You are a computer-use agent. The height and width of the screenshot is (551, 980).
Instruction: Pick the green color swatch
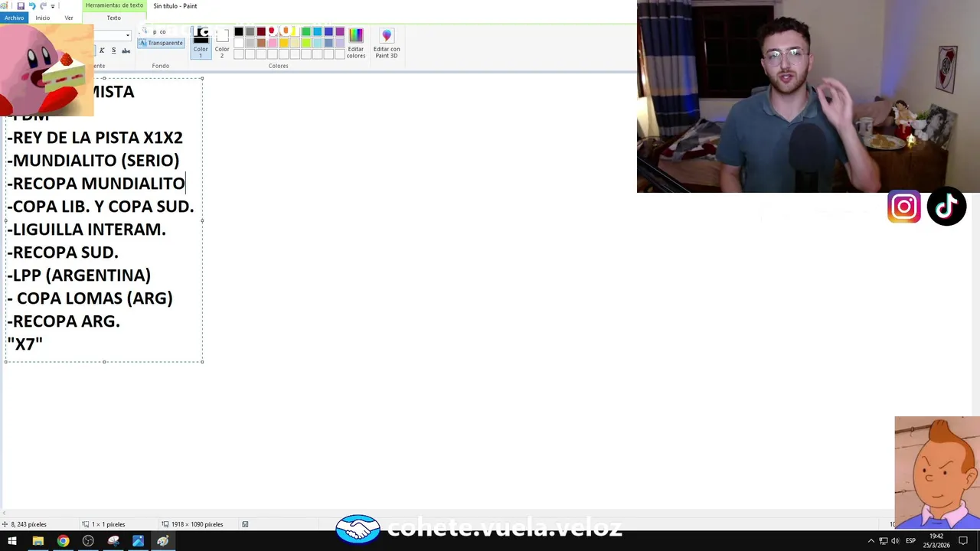click(x=306, y=31)
